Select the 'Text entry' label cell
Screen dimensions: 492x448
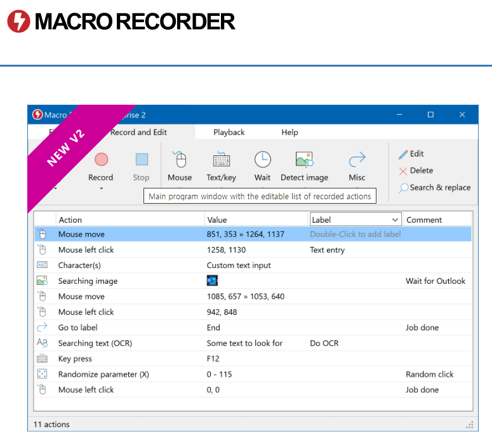(x=328, y=250)
